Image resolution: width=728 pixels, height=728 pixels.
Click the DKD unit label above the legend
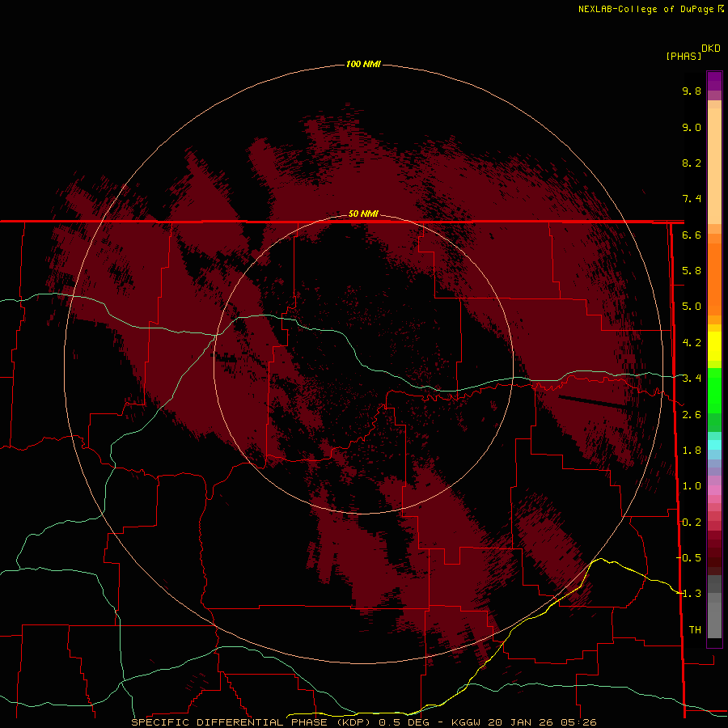(x=711, y=49)
